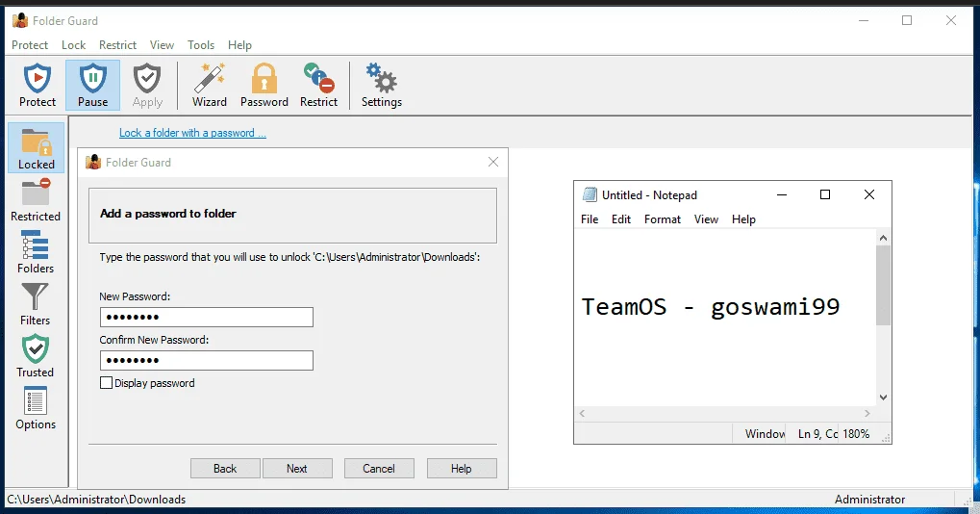Tick the Display password checkbox
980x514 pixels.
106,383
